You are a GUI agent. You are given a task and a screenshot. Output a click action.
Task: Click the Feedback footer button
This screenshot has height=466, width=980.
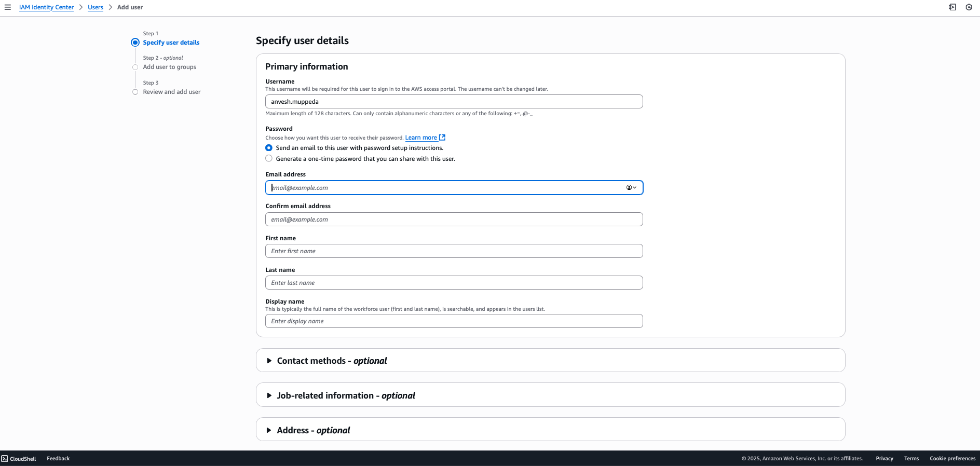tap(58, 459)
